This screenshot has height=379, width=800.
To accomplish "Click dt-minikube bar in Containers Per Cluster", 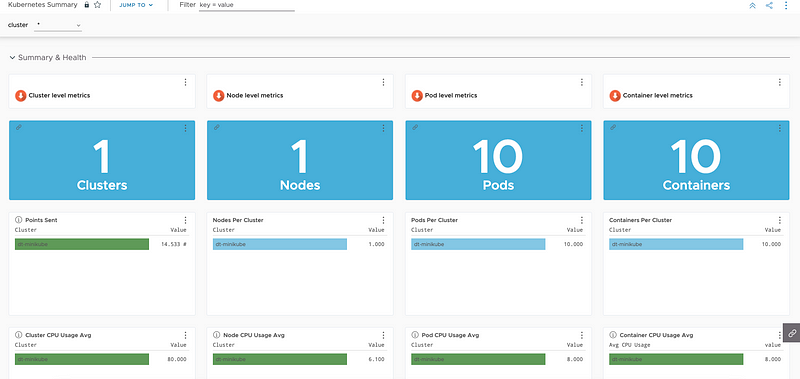I will pos(676,244).
